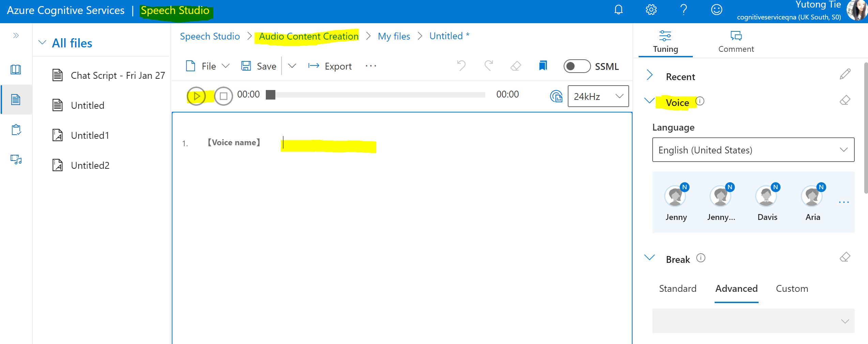Screen dimensions: 868x344
Task: Open the clipboard task icon in sidebar
Action: [16, 130]
